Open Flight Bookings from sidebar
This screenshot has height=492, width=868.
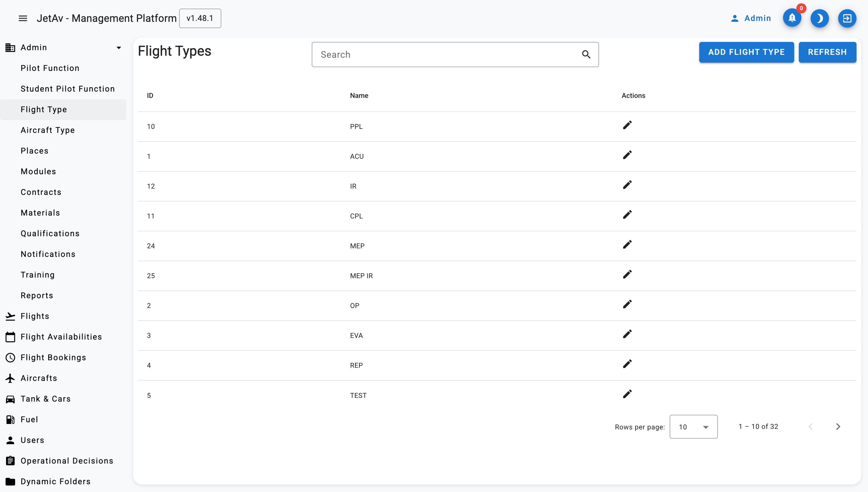coord(53,357)
